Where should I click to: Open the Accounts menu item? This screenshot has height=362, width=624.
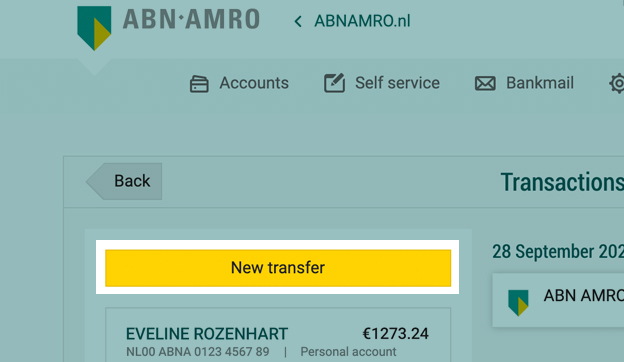click(254, 83)
